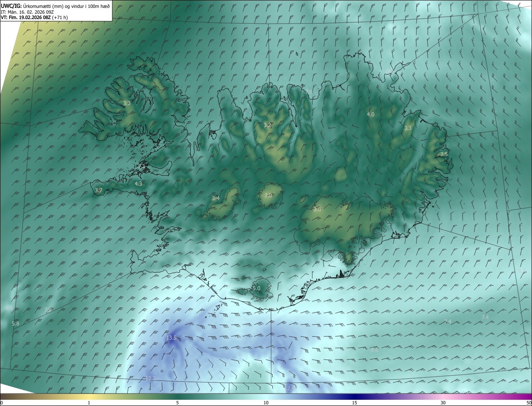Click the 3.7 value label

(99, 191)
